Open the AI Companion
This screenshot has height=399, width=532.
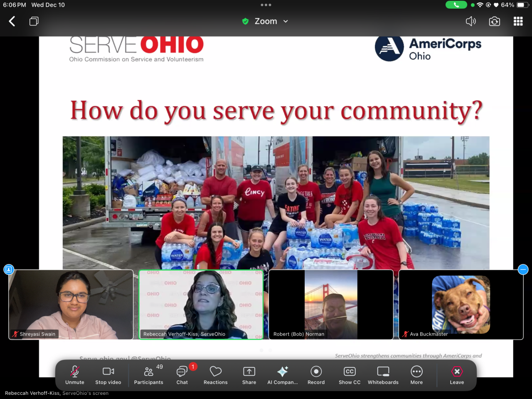click(x=283, y=375)
